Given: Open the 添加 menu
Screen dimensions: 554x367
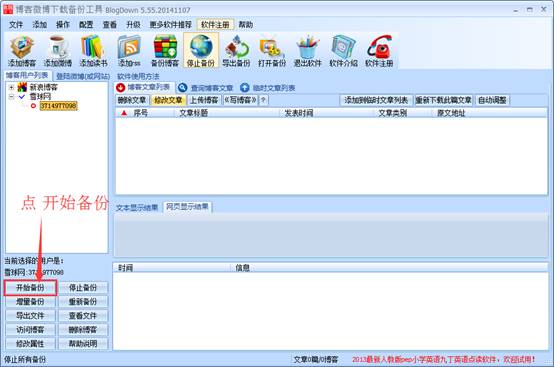Looking at the screenshot, I should pos(40,25).
